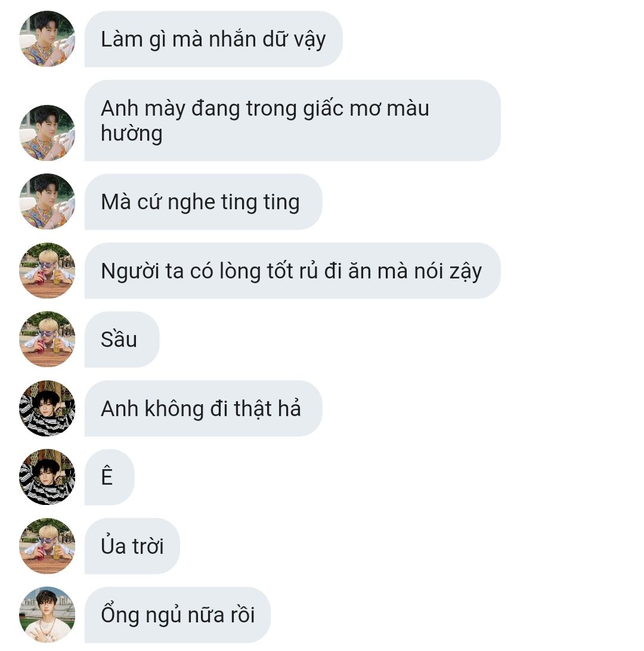The height and width of the screenshot is (651, 644).
Task: Tap avatar beside "Làm gì mà nhắn dữ vậy"
Action: pyautogui.click(x=47, y=39)
